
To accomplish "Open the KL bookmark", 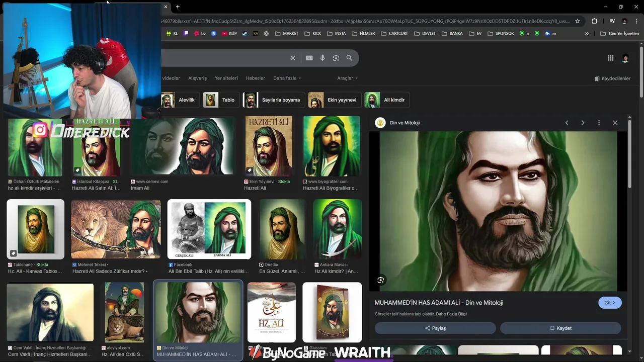I will [172, 34].
